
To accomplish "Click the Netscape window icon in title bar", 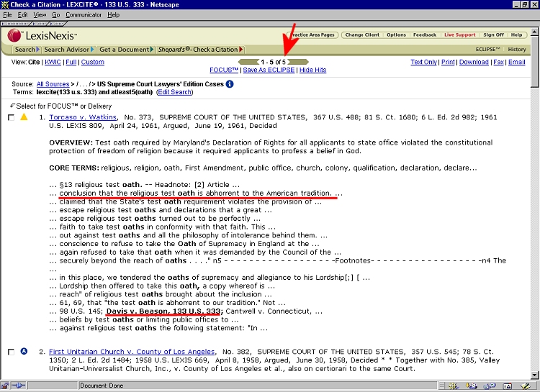I will [x=5, y=5].
